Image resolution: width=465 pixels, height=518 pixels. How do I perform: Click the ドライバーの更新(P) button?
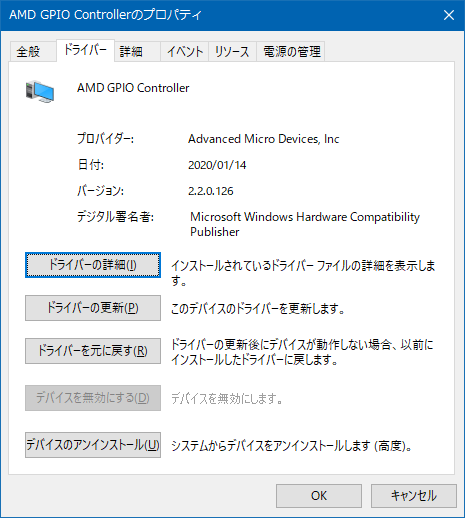coord(93,308)
